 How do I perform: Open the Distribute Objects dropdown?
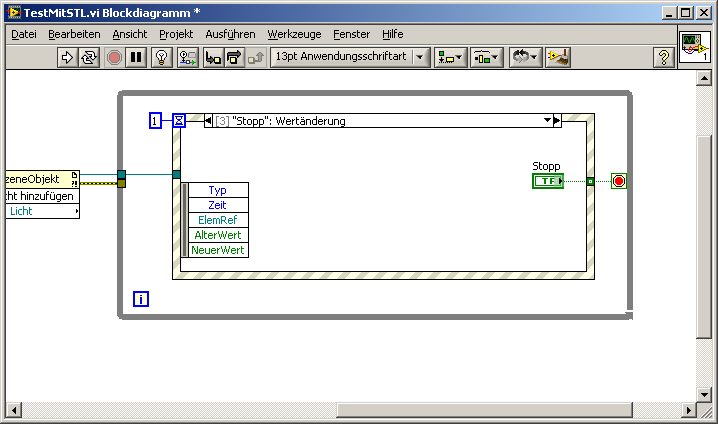pyautogui.click(x=487, y=58)
